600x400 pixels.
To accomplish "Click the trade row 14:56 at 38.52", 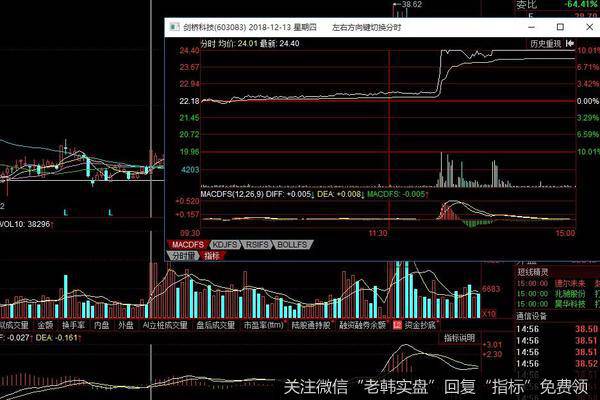I will pyautogui.click(x=557, y=364).
